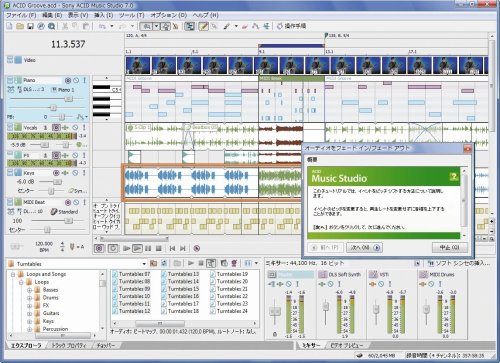500x363 pixels.
Task: Click the Keys track volume slider
Action: 51,182
